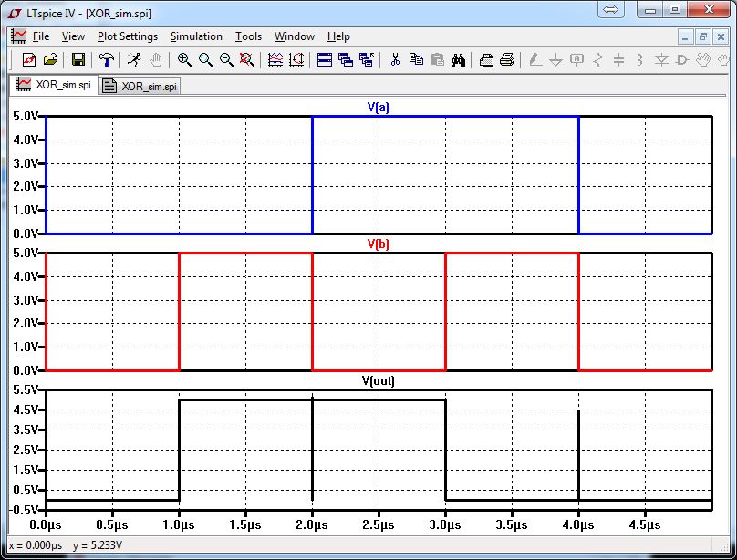Select the Label Net tool

(x=576, y=59)
